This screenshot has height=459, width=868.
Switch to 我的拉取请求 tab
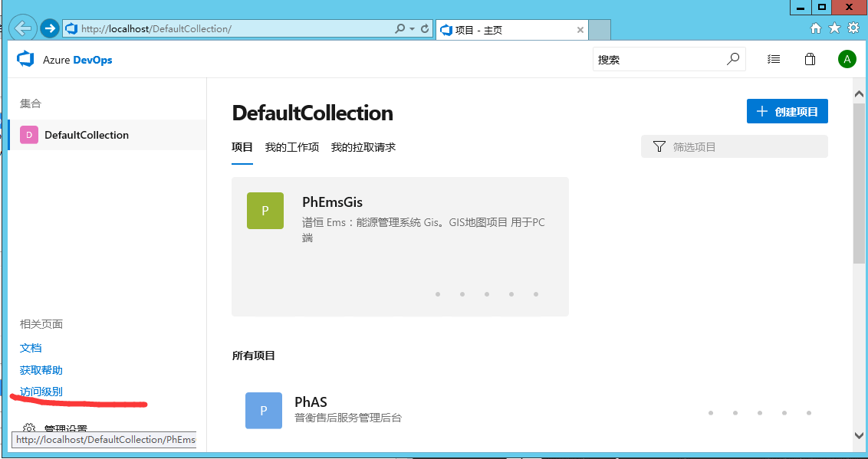pos(363,147)
